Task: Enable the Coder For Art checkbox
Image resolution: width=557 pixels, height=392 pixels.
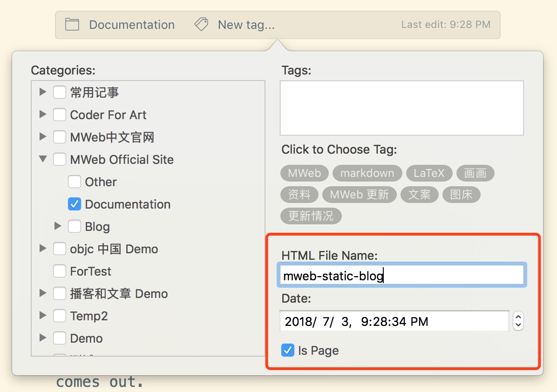Action: 60,115
